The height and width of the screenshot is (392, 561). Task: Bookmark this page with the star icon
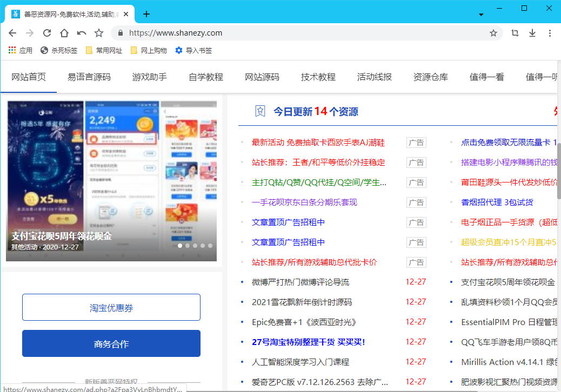(x=493, y=33)
